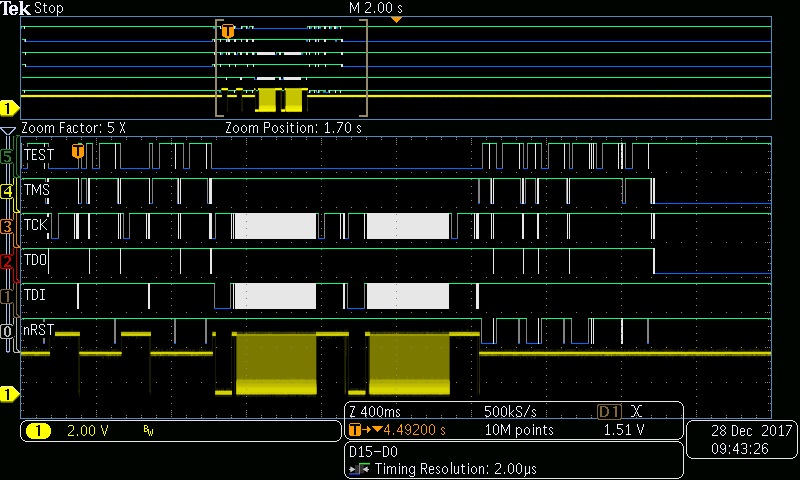Select digital channel 4 marker for TMS
800x480 pixels.
click(x=8, y=191)
